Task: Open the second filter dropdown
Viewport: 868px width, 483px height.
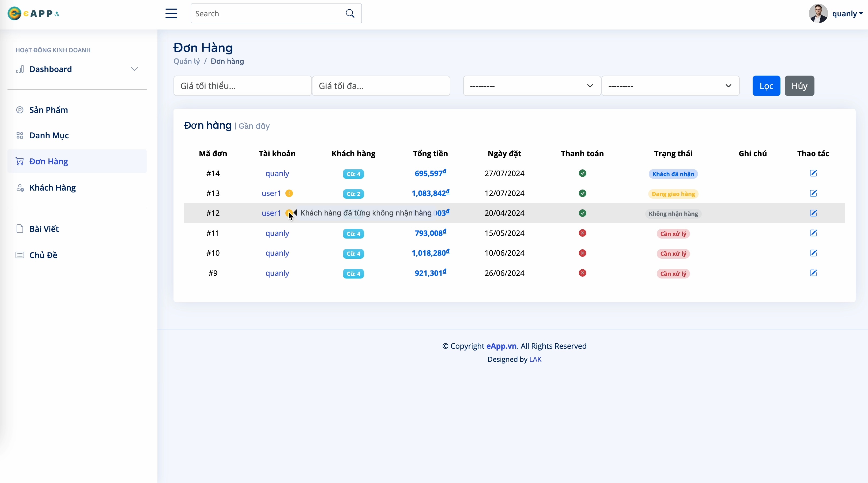Action: [670, 86]
